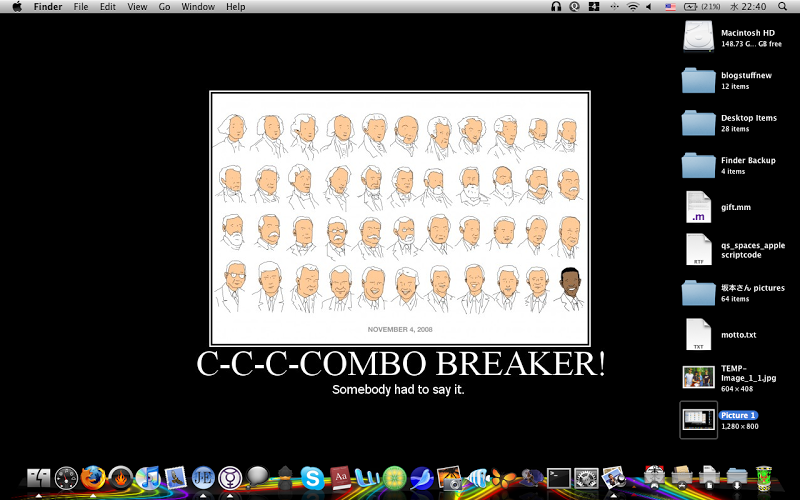Image resolution: width=800 pixels, height=500 pixels.
Task: Open the US flag input source menu
Action: coord(670,7)
